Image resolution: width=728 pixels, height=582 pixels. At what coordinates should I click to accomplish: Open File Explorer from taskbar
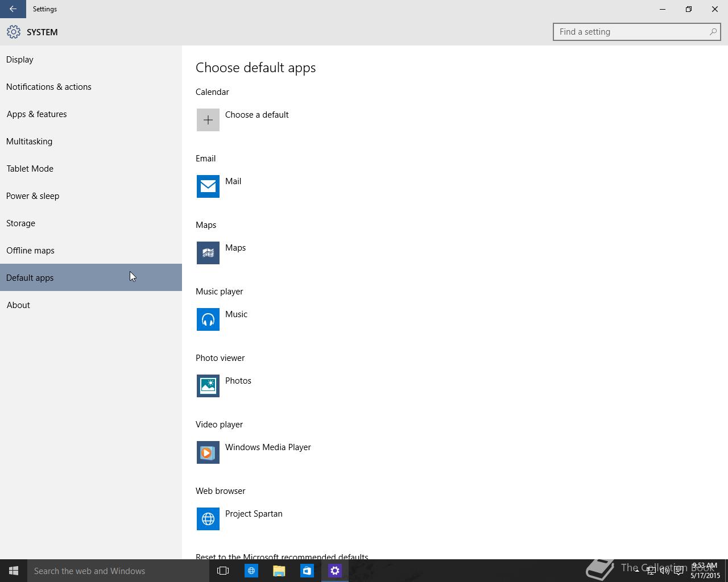pyautogui.click(x=279, y=571)
